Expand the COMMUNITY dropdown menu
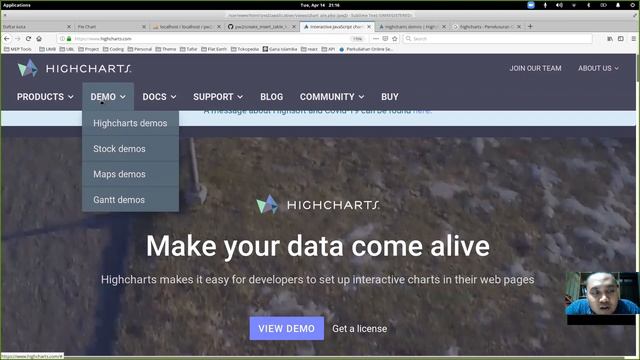The image size is (640, 360). click(332, 97)
